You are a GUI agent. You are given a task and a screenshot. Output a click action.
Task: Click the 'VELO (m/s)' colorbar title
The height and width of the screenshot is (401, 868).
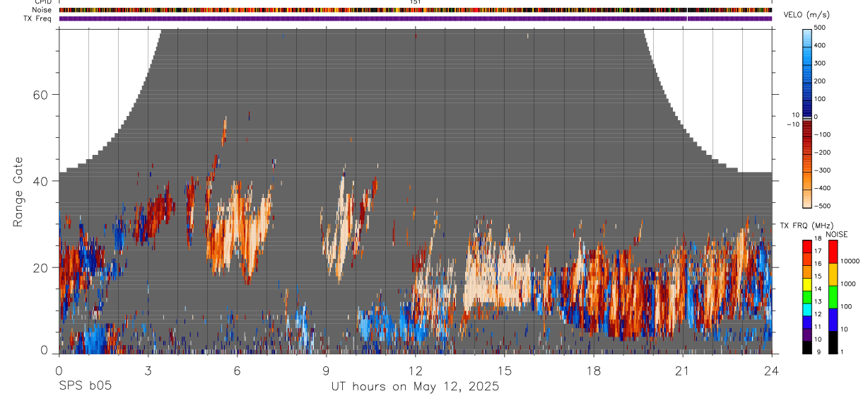(x=807, y=15)
